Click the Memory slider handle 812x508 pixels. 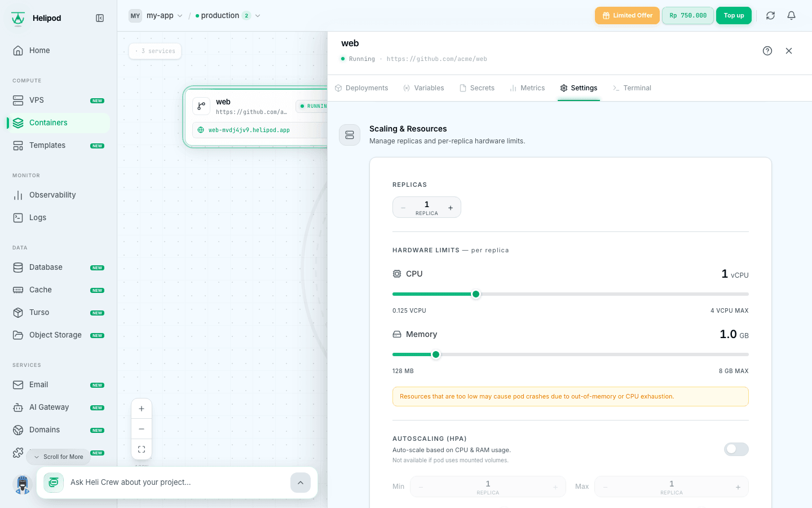tap(436, 354)
